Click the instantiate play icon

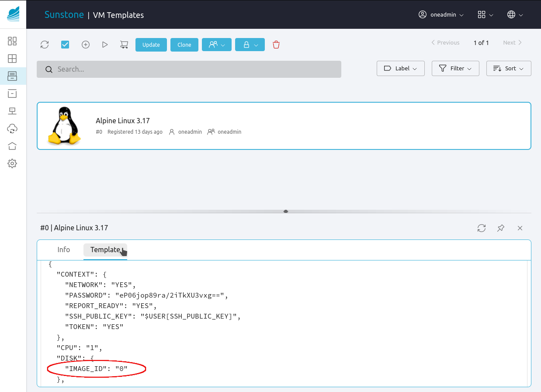[105, 45]
